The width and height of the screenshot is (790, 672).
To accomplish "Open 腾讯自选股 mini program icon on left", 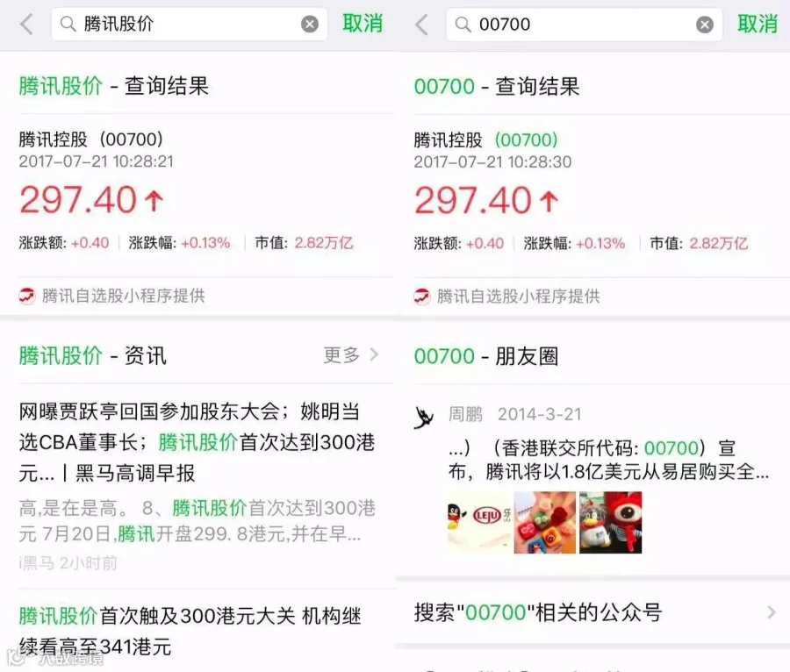I will point(27,296).
